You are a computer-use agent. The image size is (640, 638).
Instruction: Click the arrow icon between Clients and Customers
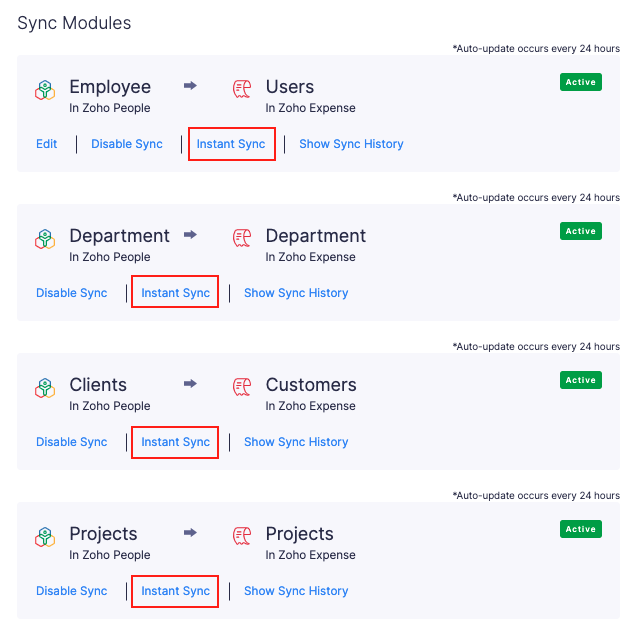190,384
